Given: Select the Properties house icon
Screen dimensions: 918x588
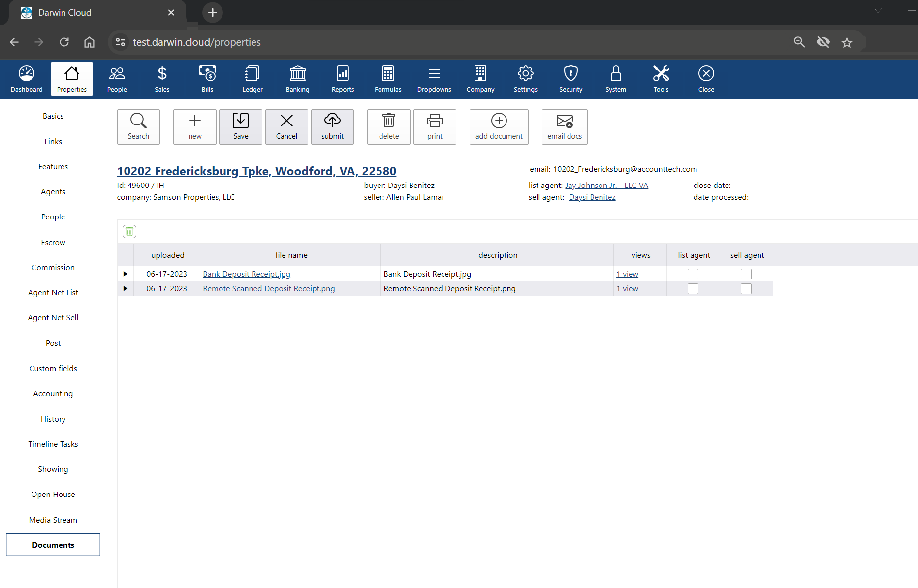Looking at the screenshot, I should (x=72, y=79).
